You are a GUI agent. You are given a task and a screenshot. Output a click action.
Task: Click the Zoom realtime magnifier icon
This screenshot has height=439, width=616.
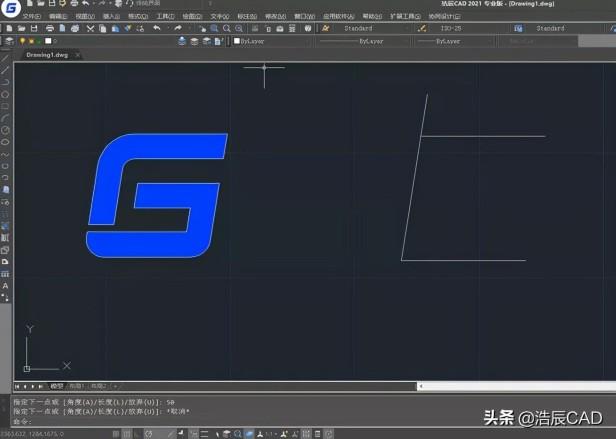(227, 28)
